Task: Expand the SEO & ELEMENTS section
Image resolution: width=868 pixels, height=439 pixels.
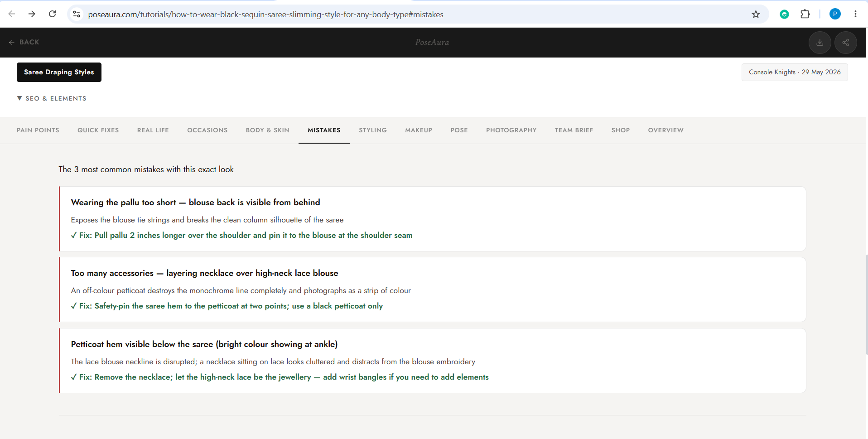Action: tap(52, 98)
